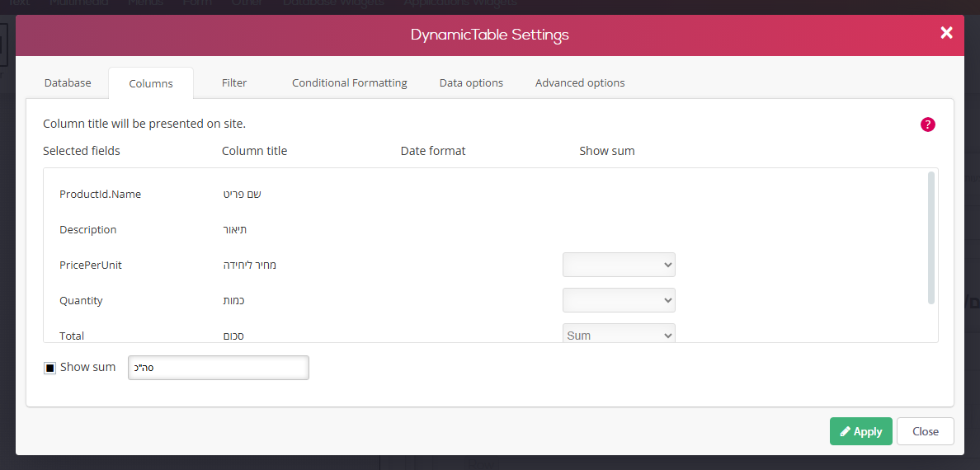Screen dimensions: 980x470
Task: Go to the Conditional Formatting tab
Action: [350, 82]
